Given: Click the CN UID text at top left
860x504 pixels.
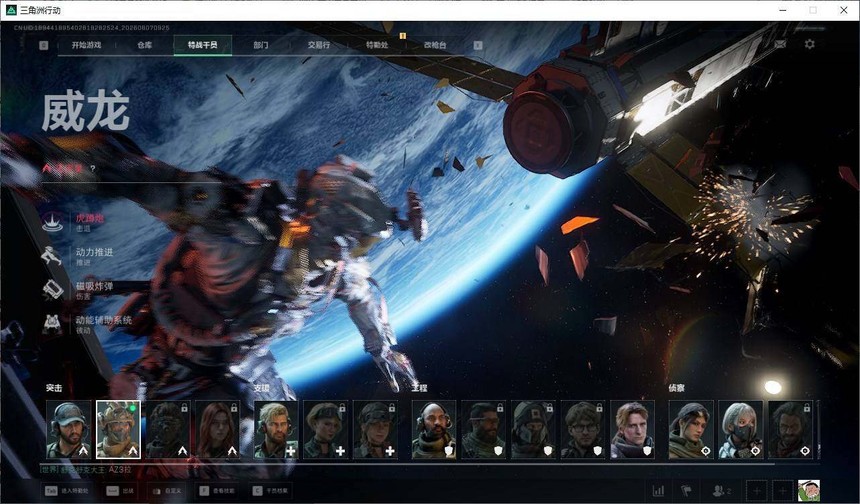Looking at the screenshot, I should (92, 28).
